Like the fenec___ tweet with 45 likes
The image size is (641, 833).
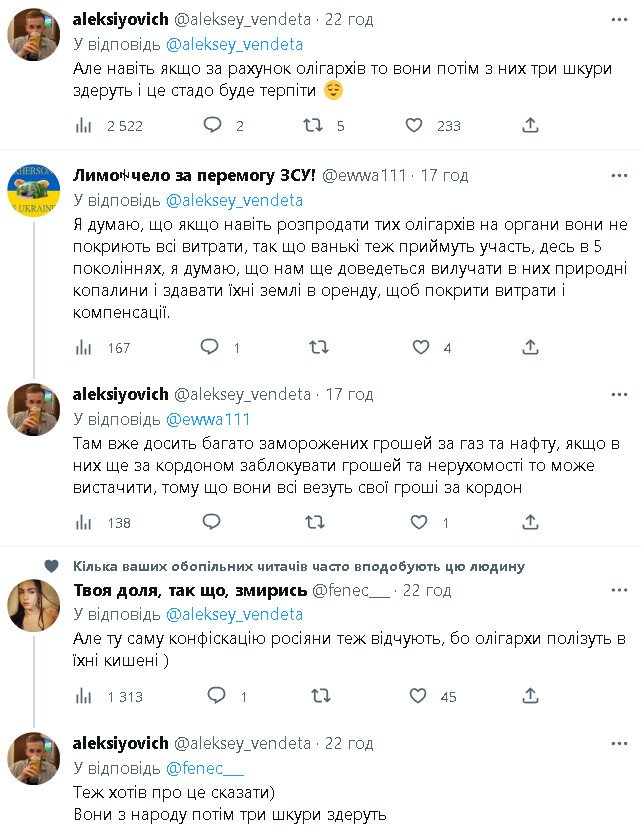coord(418,696)
